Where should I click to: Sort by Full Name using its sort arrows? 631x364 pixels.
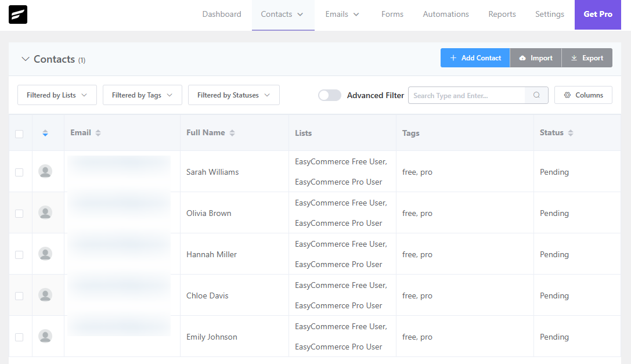pyautogui.click(x=232, y=132)
